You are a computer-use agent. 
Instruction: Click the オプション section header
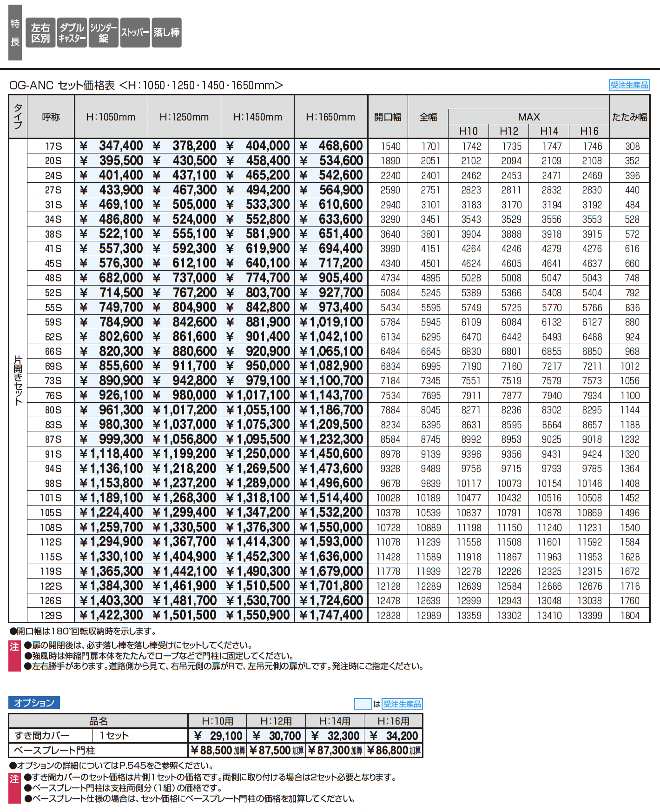click(34, 703)
